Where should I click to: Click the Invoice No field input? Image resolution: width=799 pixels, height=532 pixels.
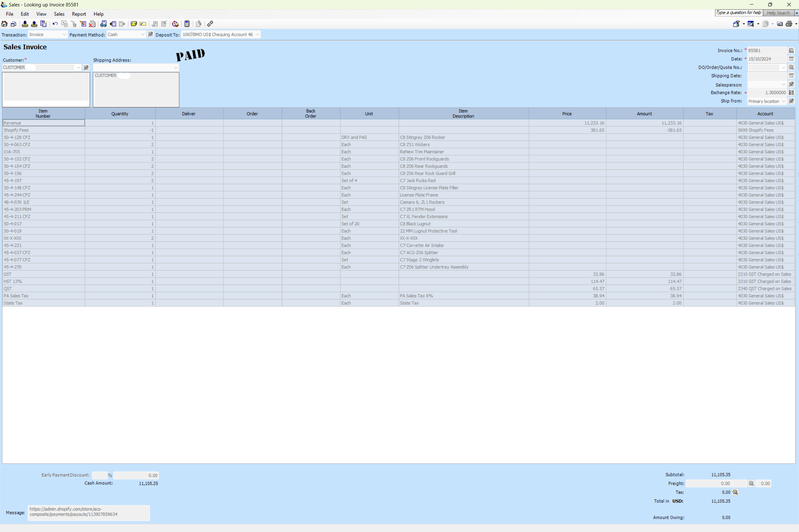coord(766,51)
